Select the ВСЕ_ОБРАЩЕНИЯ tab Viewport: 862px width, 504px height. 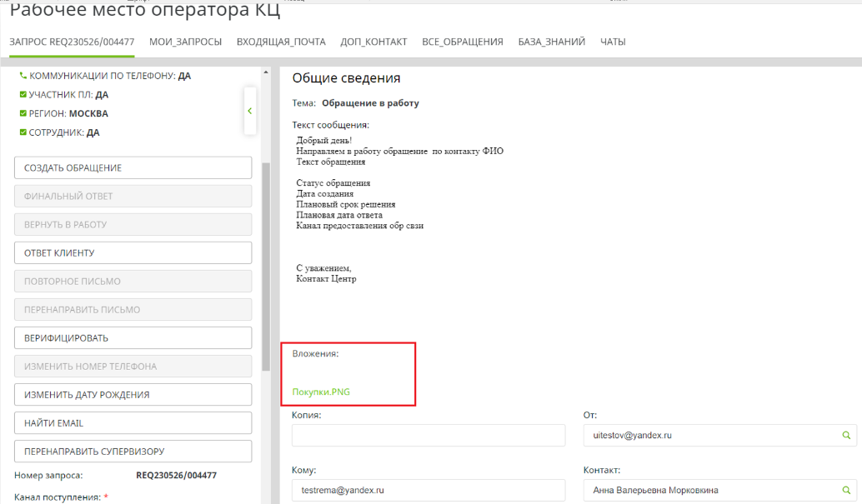pyautogui.click(x=463, y=42)
